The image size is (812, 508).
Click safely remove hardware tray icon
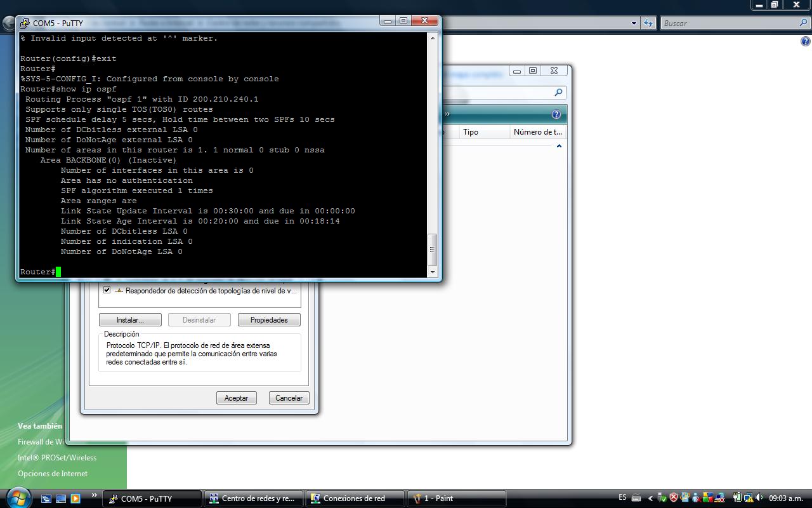tap(662, 498)
